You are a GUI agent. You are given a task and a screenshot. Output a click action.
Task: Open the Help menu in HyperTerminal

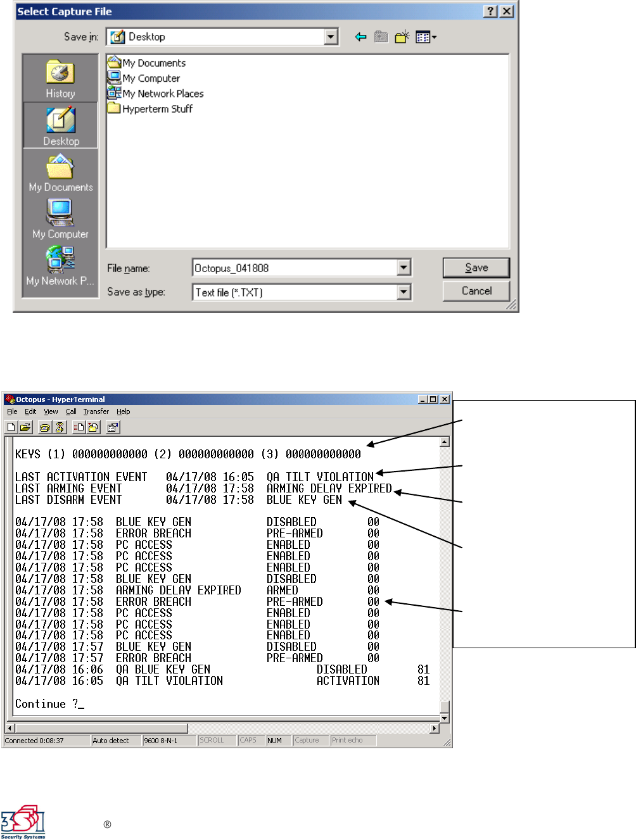click(124, 411)
